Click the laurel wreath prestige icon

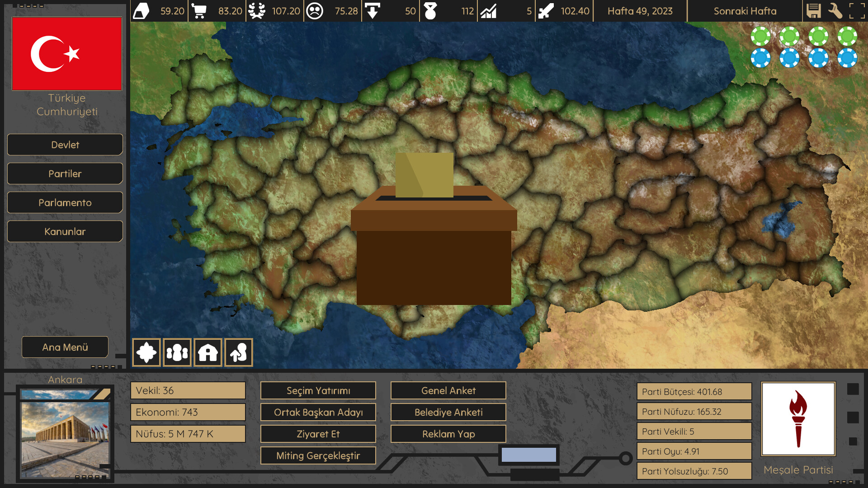coord(257,11)
